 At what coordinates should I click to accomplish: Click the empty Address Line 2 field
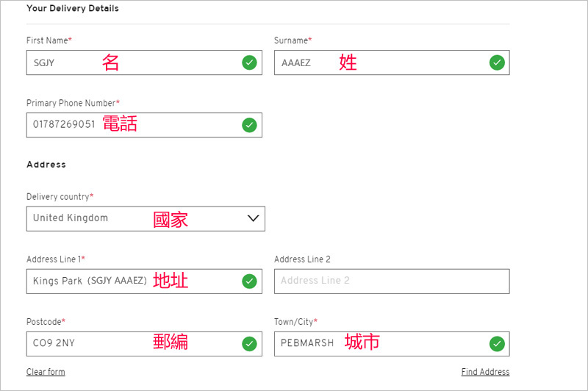(x=392, y=281)
